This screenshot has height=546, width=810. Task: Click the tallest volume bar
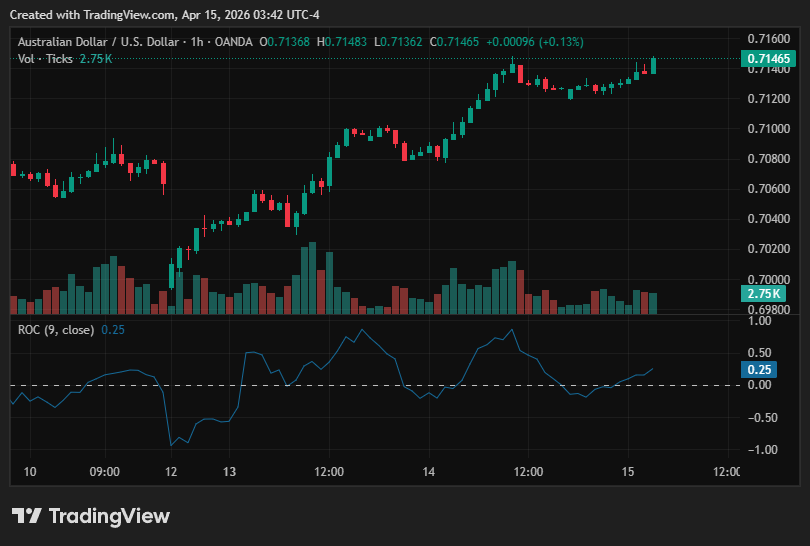pyautogui.click(x=313, y=278)
